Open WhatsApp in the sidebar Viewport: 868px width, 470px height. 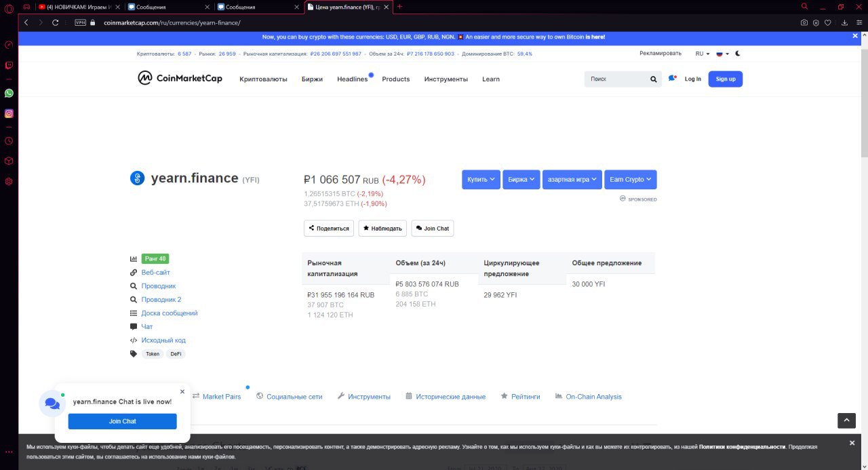click(9, 93)
